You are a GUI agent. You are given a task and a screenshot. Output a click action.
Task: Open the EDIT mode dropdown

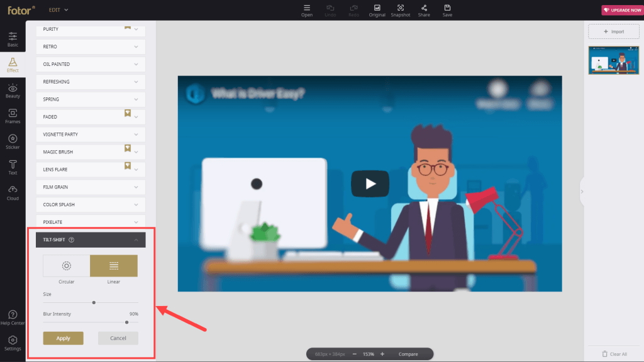point(58,10)
